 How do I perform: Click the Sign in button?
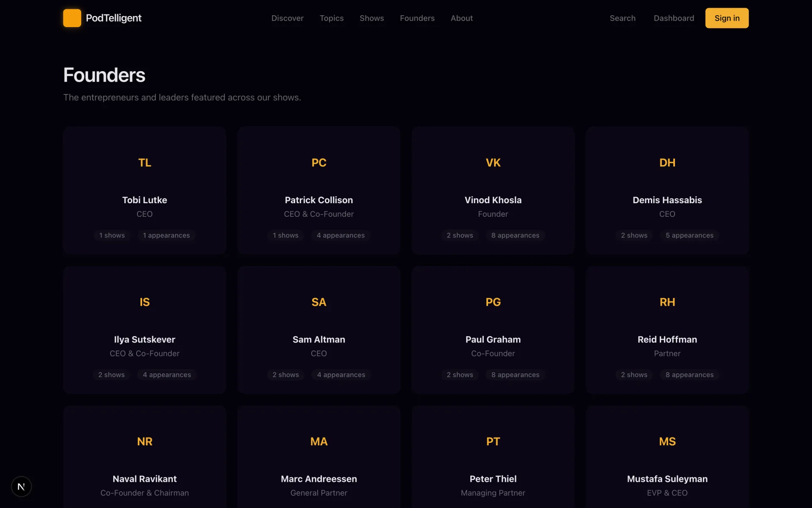(727, 18)
